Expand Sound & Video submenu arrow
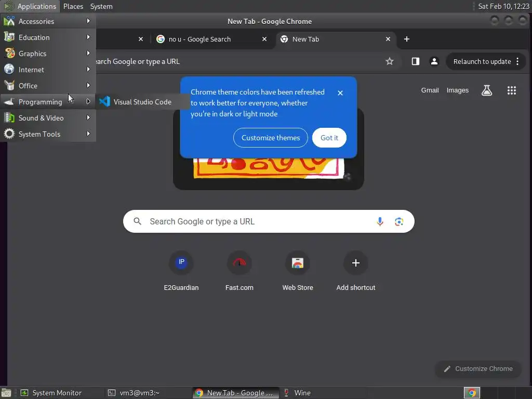 coord(88,118)
